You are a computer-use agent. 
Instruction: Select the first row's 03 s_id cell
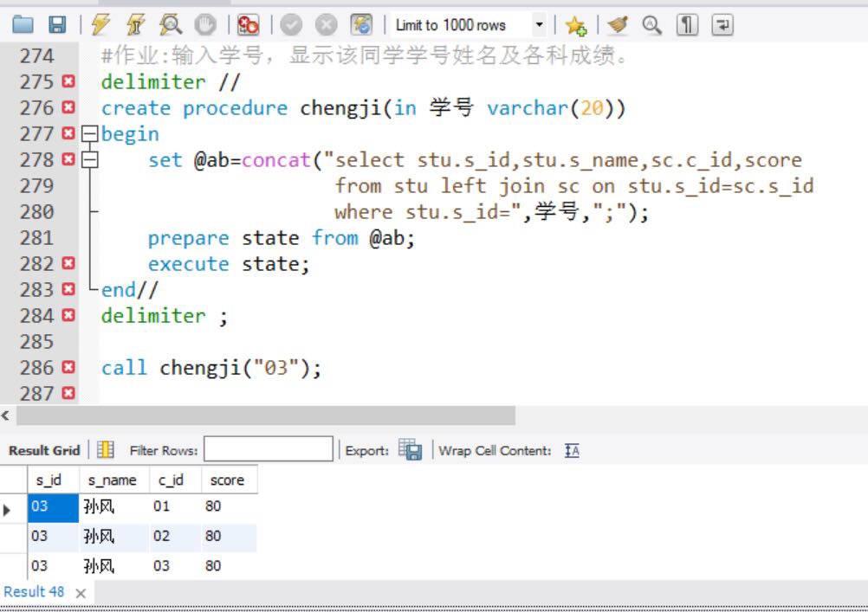(53, 507)
